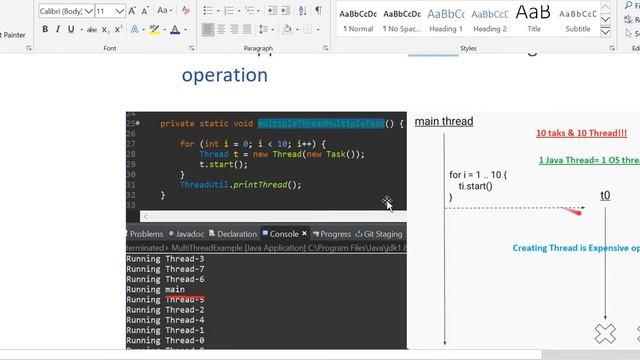Click Progress tab in the Eclipse image
This screenshot has height=360, width=640.
coord(332,234)
